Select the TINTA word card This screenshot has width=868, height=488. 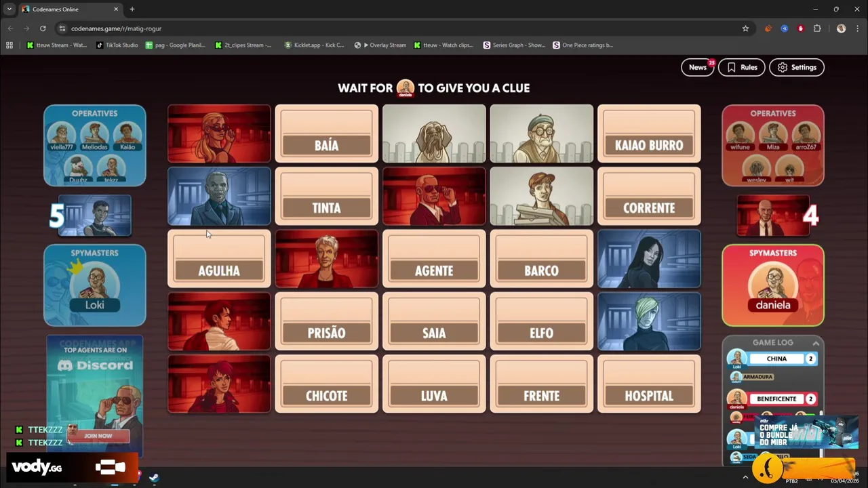(x=326, y=196)
